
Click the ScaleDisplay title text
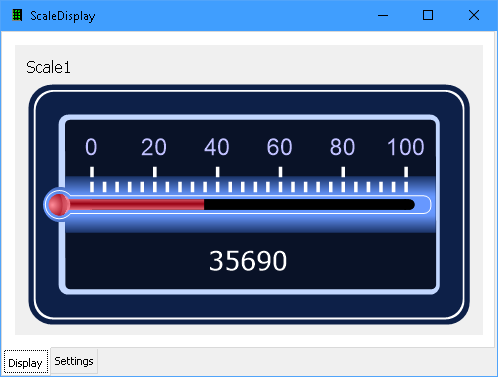coord(63,16)
